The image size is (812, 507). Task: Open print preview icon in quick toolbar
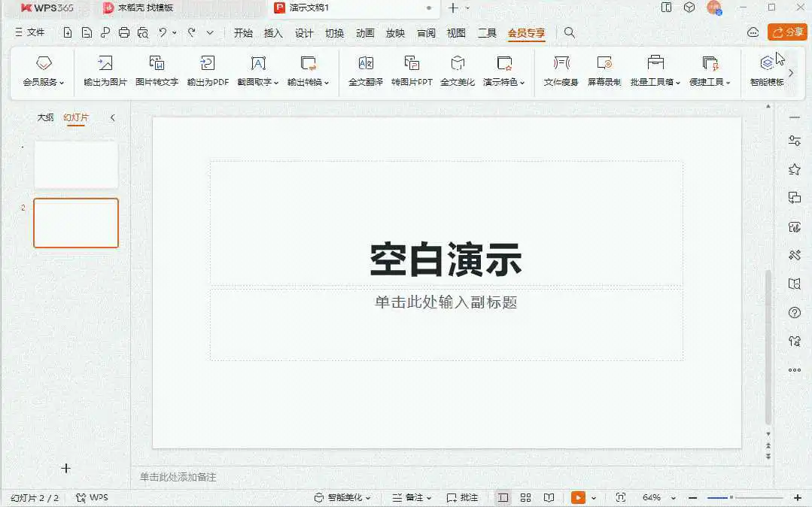coord(143,32)
